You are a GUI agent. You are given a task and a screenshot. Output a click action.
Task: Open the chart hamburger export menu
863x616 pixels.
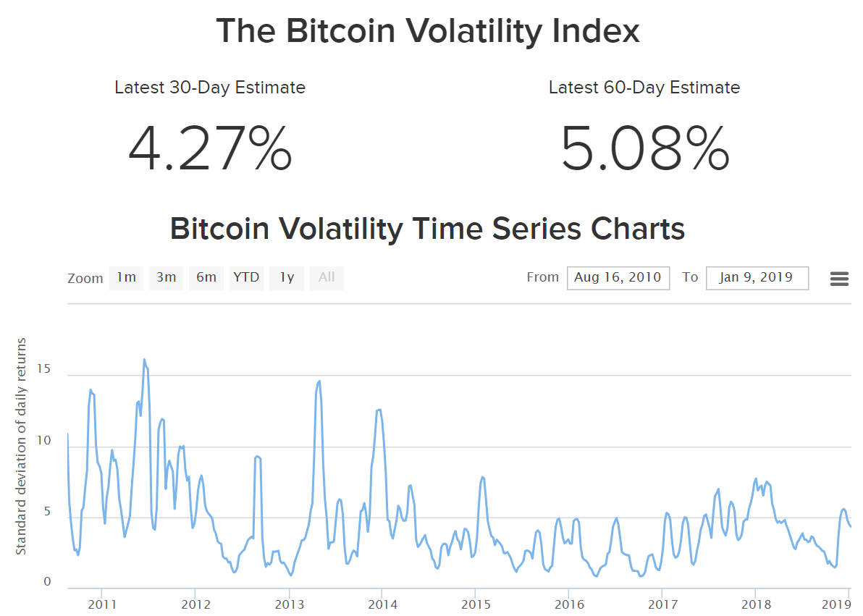[x=839, y=279]
